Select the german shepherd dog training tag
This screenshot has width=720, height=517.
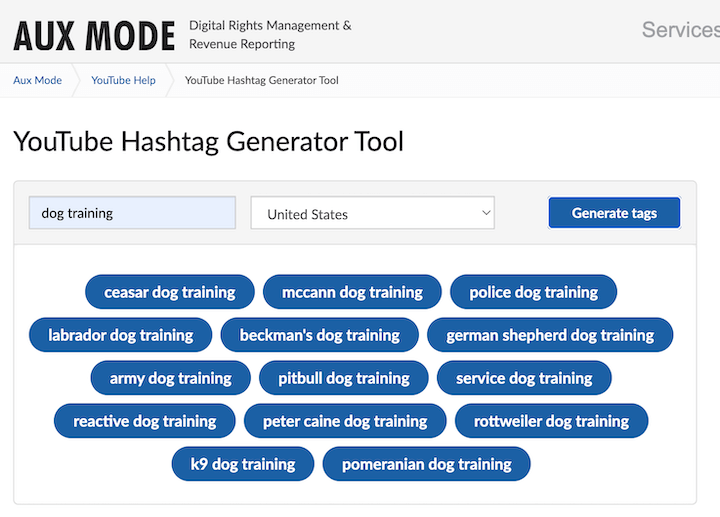[550, 335]
